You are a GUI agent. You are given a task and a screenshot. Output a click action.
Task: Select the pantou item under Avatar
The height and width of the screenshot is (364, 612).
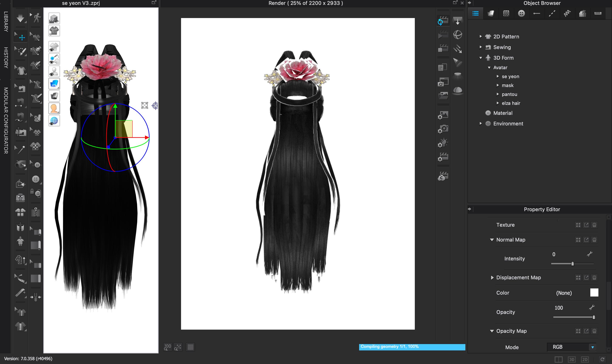[x=509, y=94]
